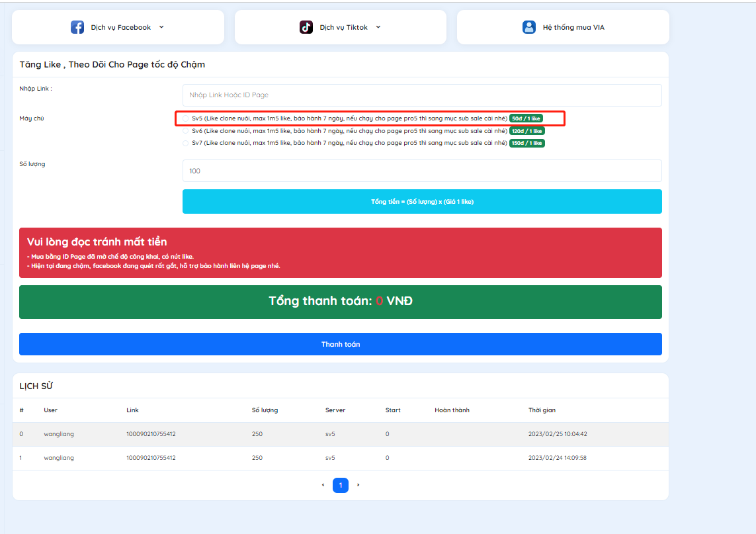The height and width of the screenshot is (534, 756).
Task: Click the 150đ / 1 like price badge
Action: [x=527, y=143]
